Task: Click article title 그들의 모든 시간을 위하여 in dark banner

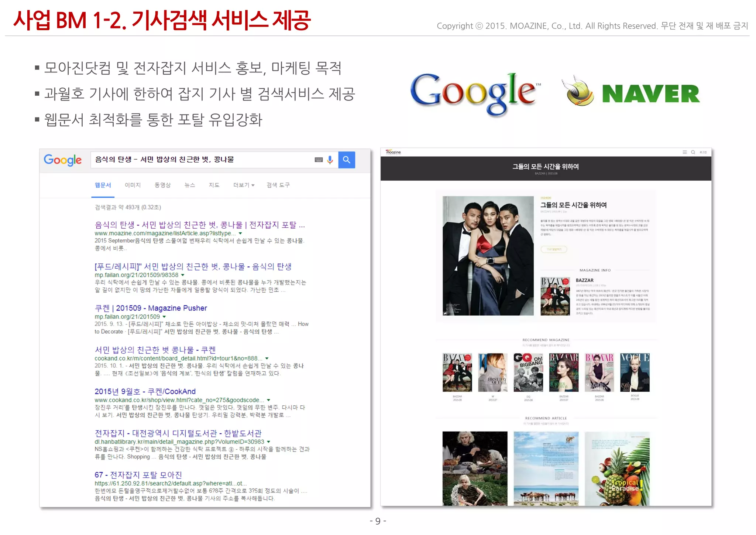Action: click(546, 167)
